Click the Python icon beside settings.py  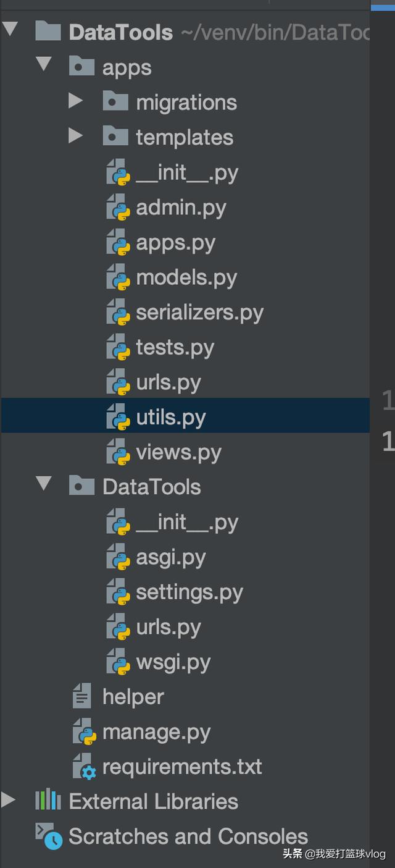click(x=118, y=593)
